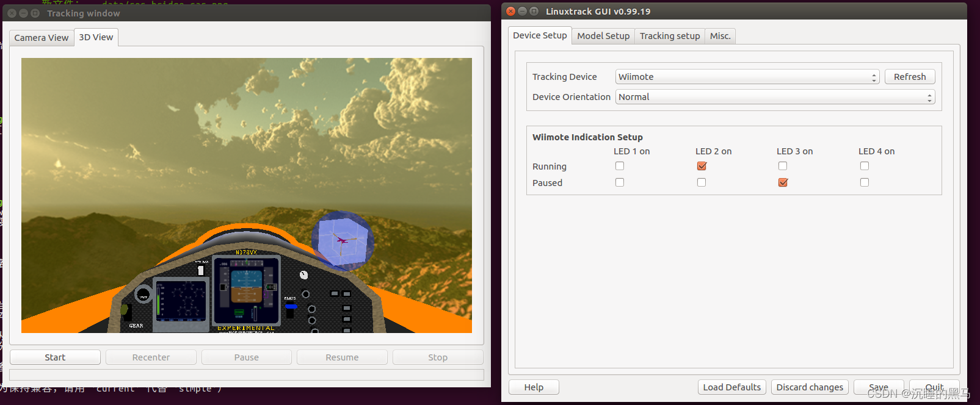Uncheck LED 2 on for Running

tap(702, 166)
